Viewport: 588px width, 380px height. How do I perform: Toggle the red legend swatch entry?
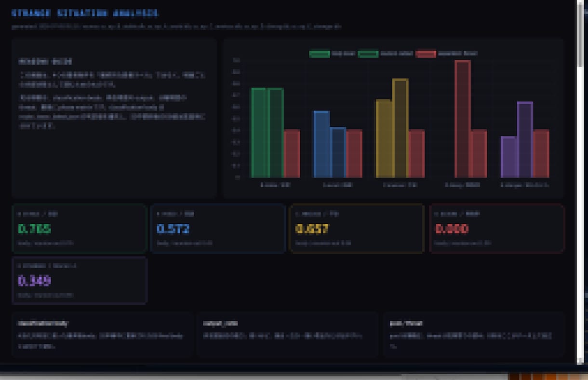(x=426, y=54)
